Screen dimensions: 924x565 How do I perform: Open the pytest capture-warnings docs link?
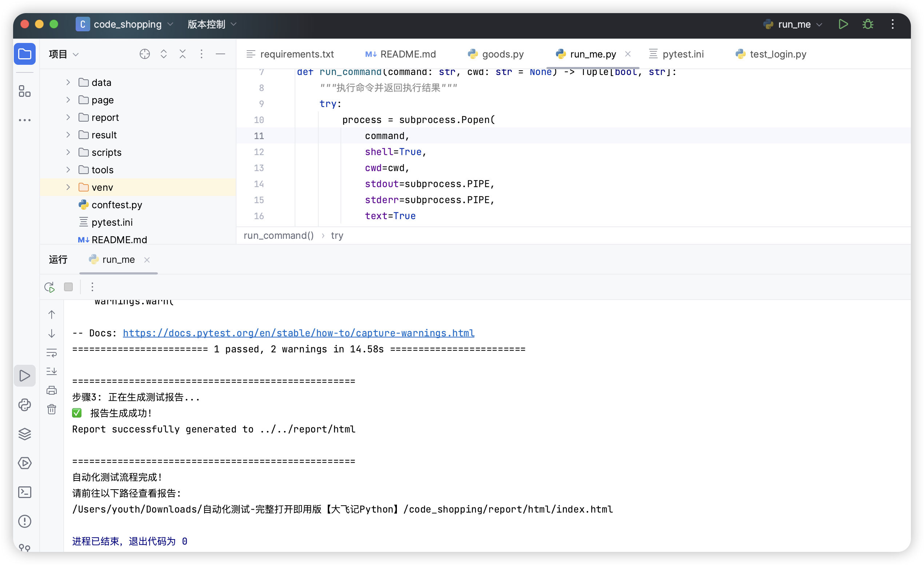tap(299, 333)
